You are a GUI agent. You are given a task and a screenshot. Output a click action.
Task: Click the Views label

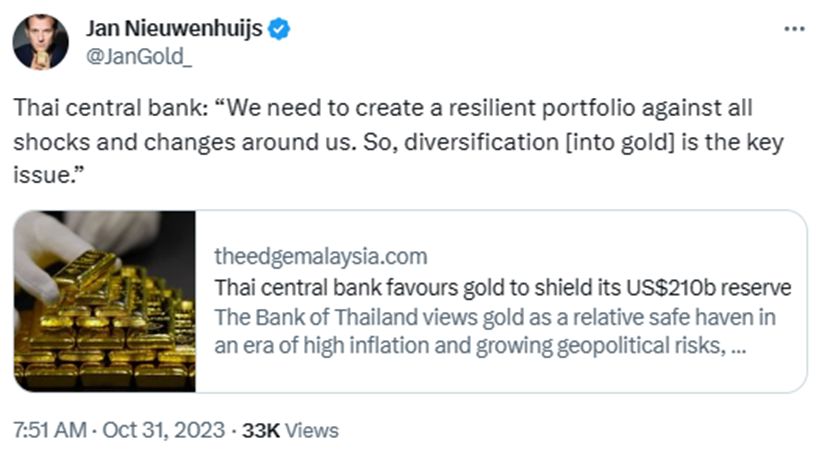(x=312, y=431)
